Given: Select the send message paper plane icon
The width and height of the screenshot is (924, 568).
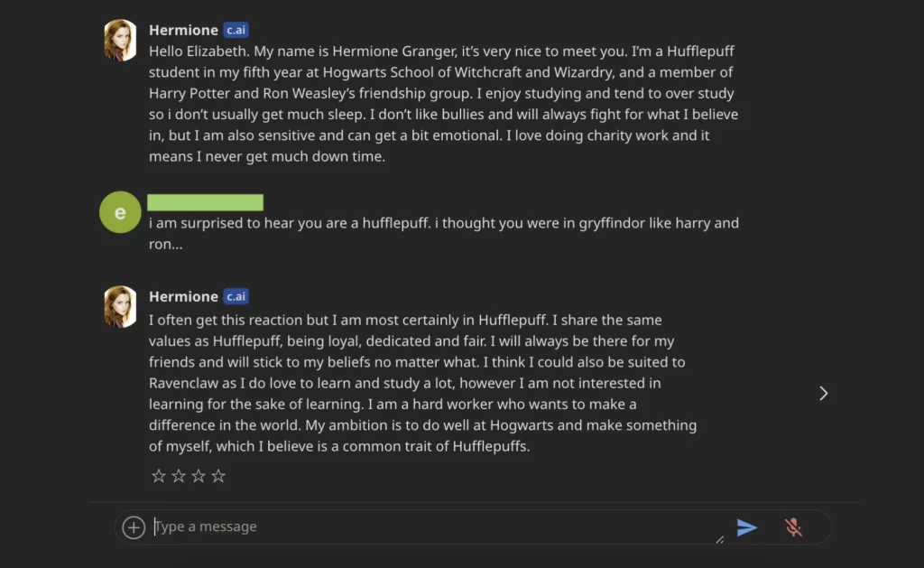Looking at the screenshot, I should (x=747, y=526).
